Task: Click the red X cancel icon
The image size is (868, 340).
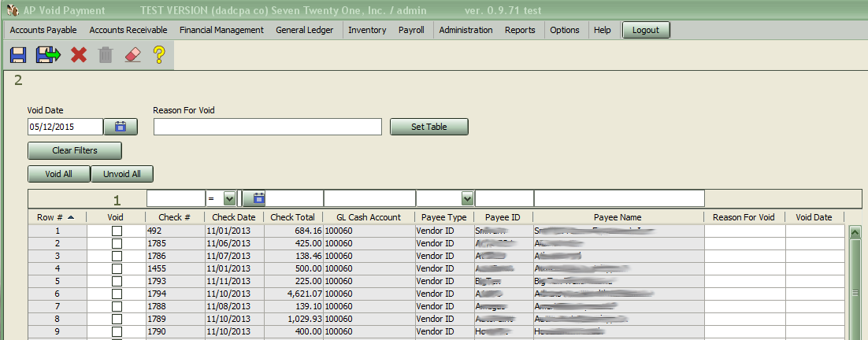Action: click(79, 55)
